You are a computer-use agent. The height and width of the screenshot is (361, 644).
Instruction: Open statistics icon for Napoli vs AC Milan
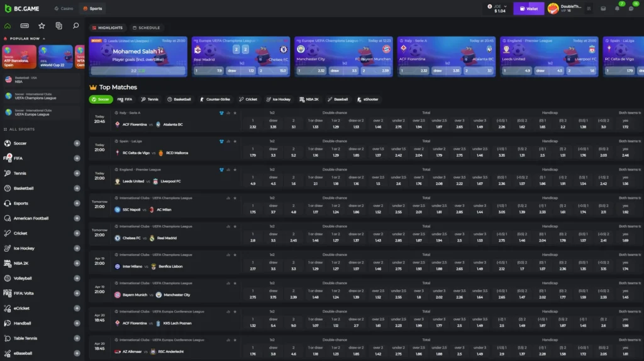pos(228,198)
